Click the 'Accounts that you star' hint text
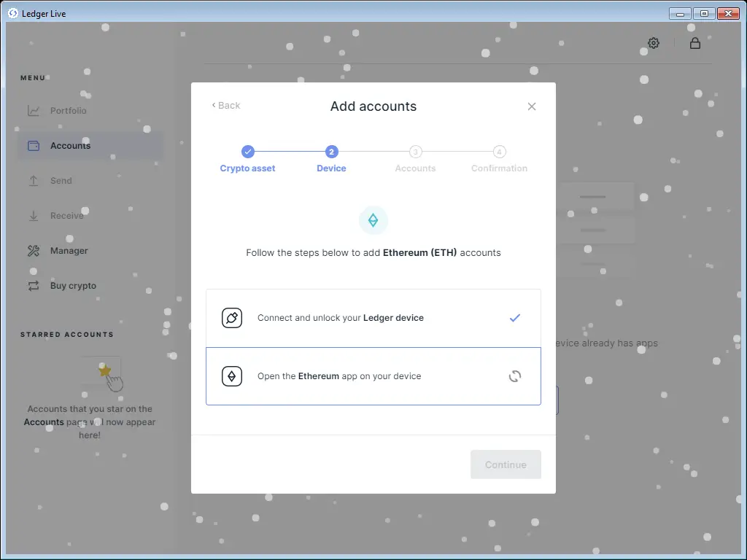Viewport: 747px width, 560px height. 90,422
